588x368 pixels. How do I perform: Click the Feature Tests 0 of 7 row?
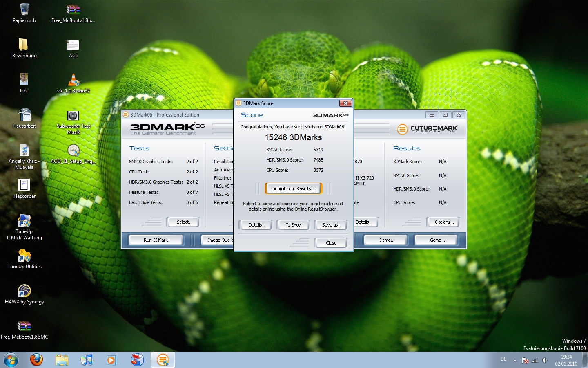(x=163, y=192)
